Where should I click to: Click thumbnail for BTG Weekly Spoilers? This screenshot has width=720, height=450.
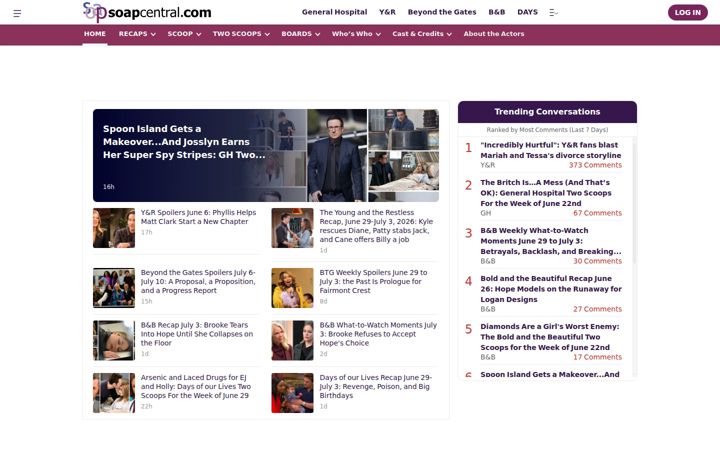click(x=292, y=288)
